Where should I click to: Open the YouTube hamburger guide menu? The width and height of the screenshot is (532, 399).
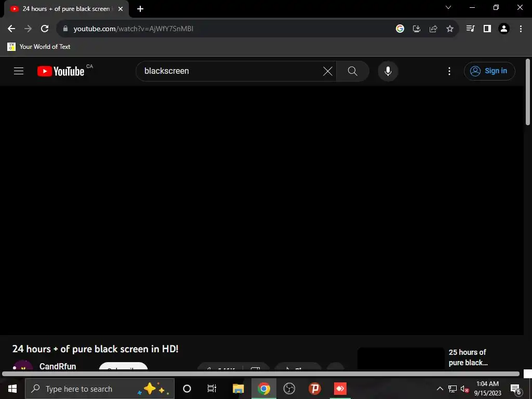click(19, 71)
